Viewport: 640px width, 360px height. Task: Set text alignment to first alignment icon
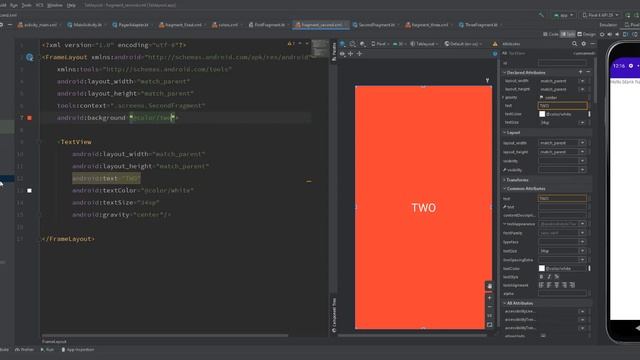point(541,285)
